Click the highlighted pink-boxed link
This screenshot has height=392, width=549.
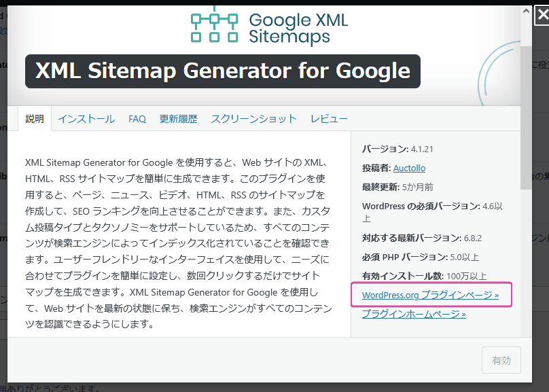431,294
